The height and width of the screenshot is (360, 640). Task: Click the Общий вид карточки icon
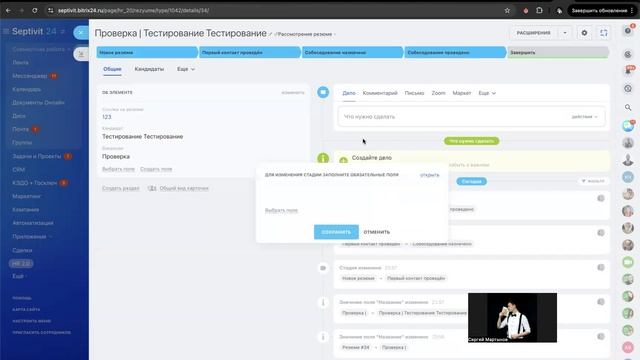[152, 188]
